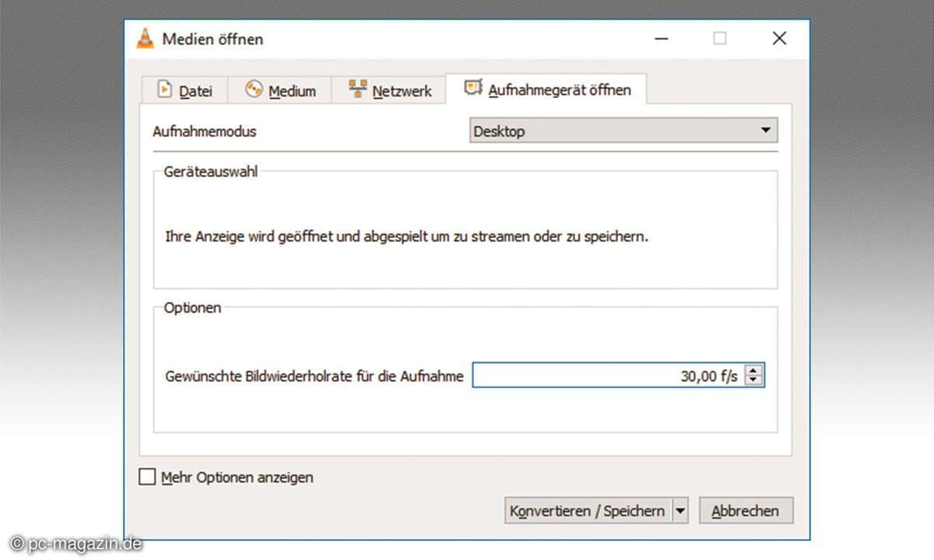Switch to the Medium tab label
This screenshot has height=560, width=934.
292,91
